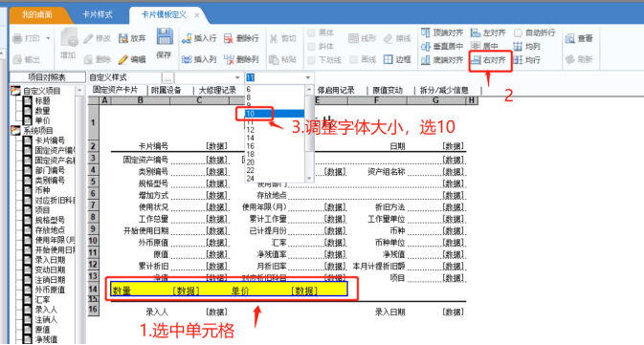Select the 卡片编号 item in system tree

50,140
